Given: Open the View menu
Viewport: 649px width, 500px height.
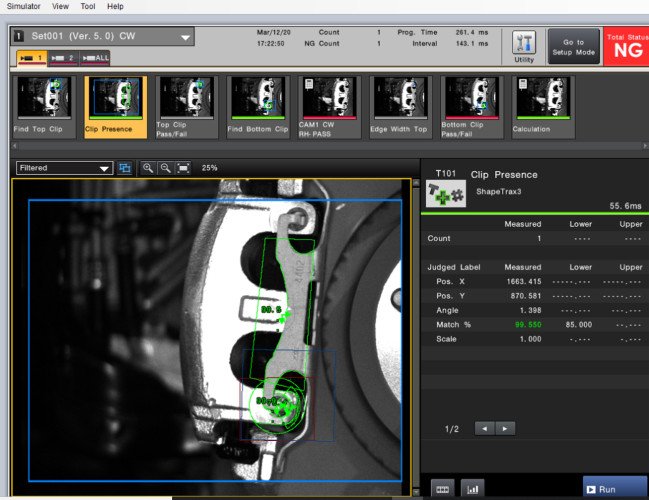Looking at the screenshot, I should pos(60,6).
